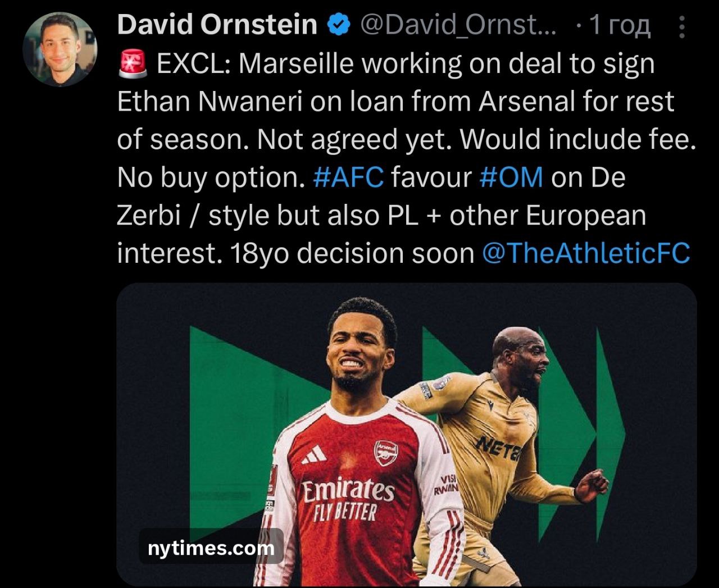Screen dimensions: 719x588
Task: Visit the @TheAthleticFC mention
Action: point(586,253)
